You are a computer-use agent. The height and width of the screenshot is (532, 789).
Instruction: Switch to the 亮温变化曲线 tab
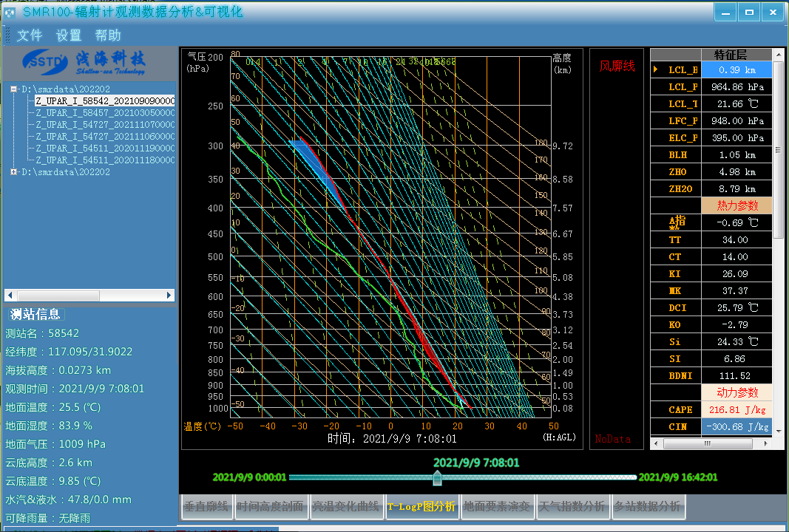click(x=345, y=506)
